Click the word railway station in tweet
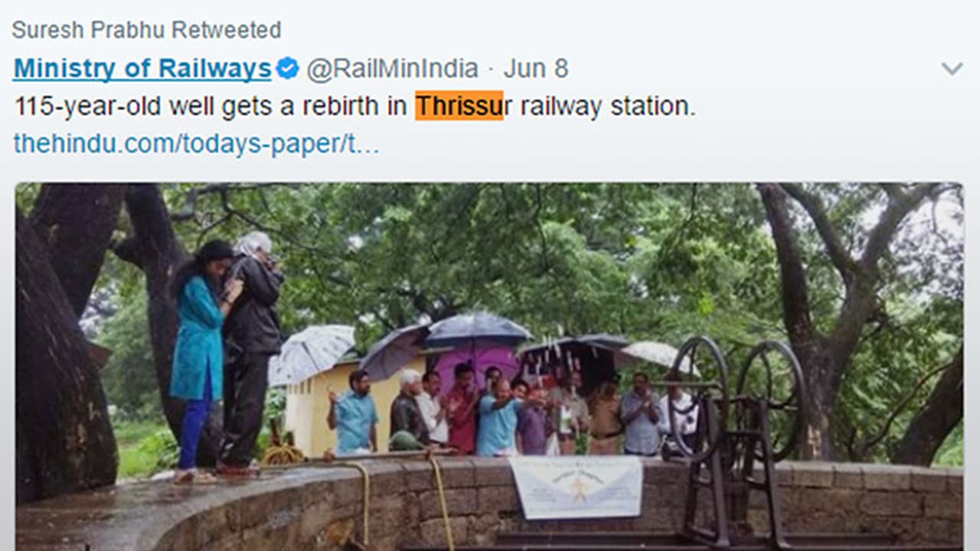Image resolution: width=980 pixels, height=551 pixels. 608,106
